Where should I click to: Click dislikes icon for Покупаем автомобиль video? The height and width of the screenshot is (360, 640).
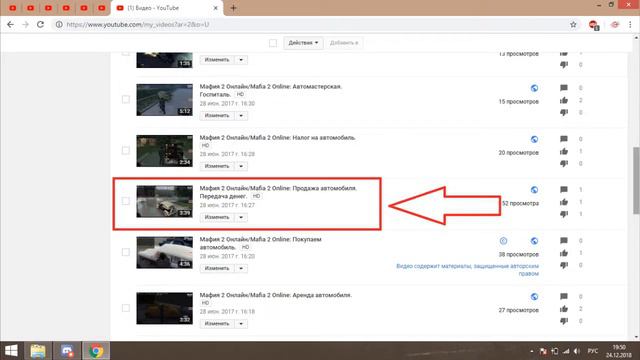(x=564, y=265)
